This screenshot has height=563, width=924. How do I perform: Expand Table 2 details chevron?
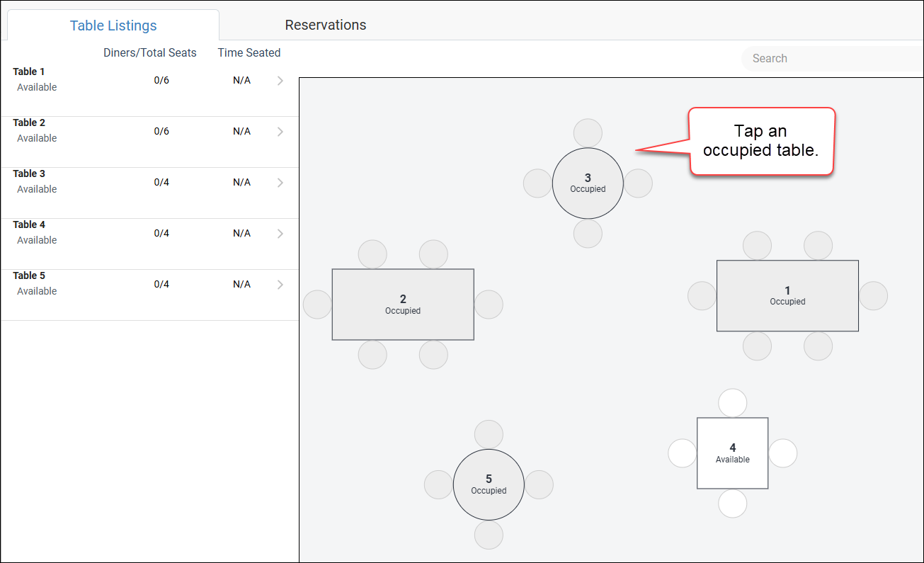point(280,132)
